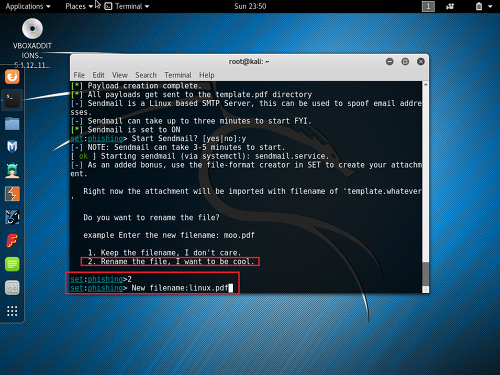500x375 pixels.
Task: Minimize the root@kali terminal window
Action: point(390,62)
